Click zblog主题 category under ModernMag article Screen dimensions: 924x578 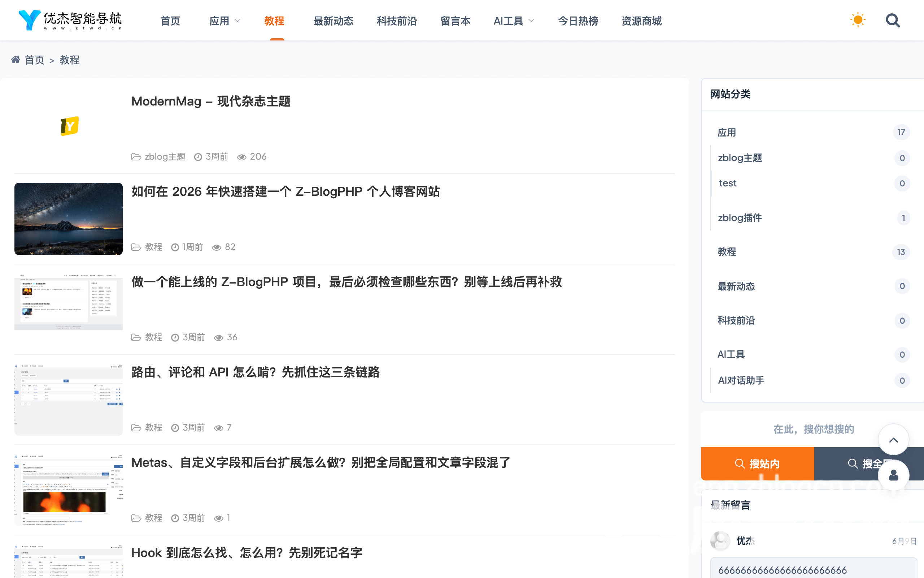(x=165, y=157)
